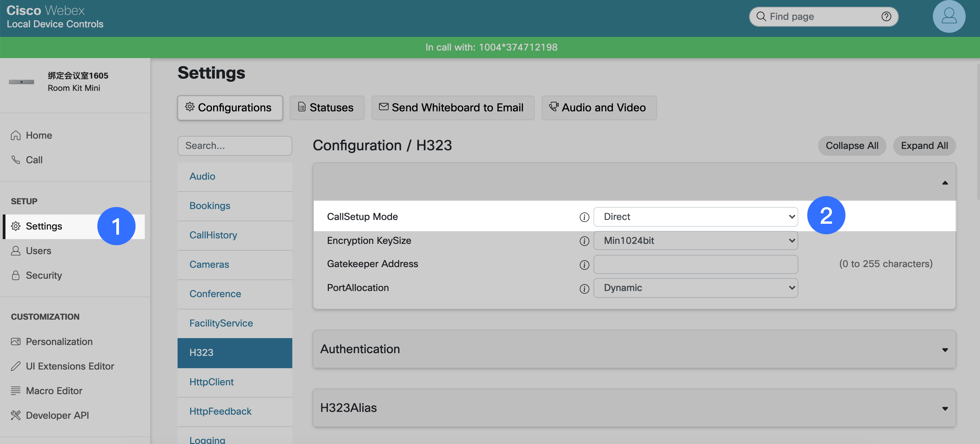The height and width of the screenshot is (444, 980).
Task: Click the user profile avatar icon
Action: [x=949, y=16]
